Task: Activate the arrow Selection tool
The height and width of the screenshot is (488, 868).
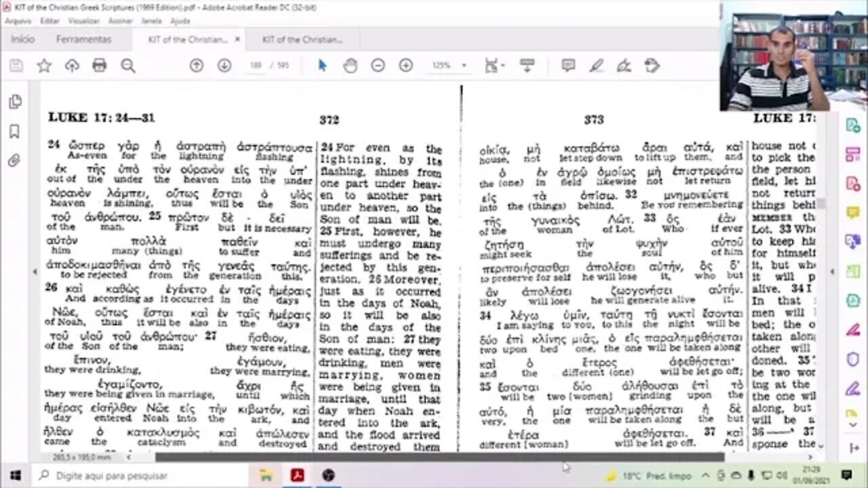Action: [322, 66]
